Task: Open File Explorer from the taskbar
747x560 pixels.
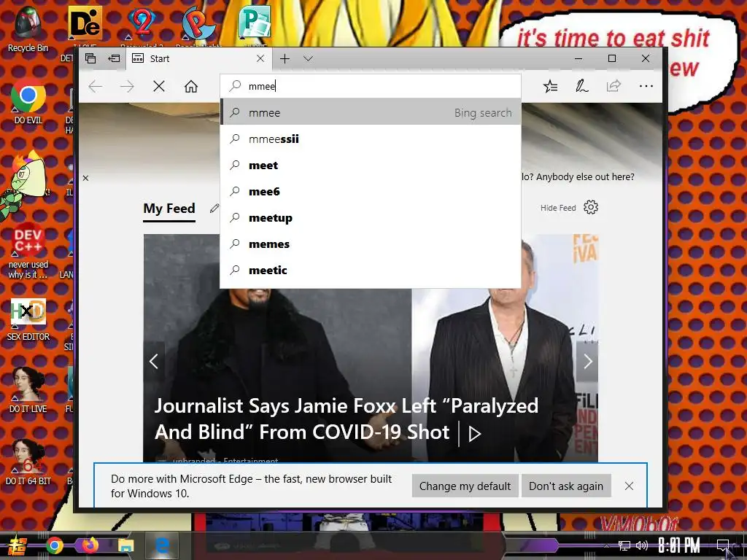Action: [x=126, y=545]
